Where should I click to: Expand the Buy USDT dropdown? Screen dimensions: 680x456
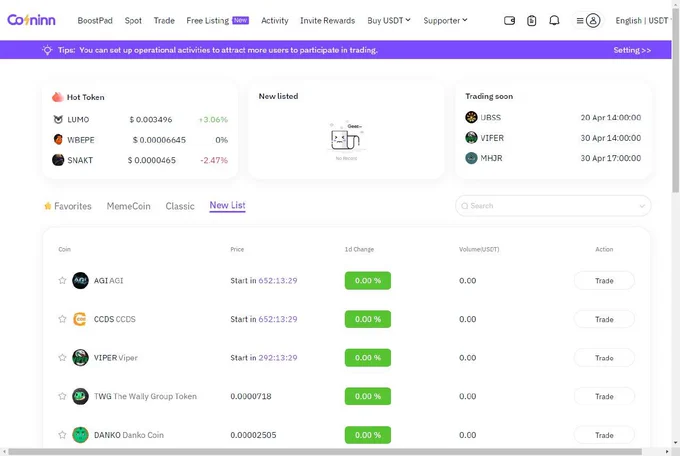coord(389,20)
